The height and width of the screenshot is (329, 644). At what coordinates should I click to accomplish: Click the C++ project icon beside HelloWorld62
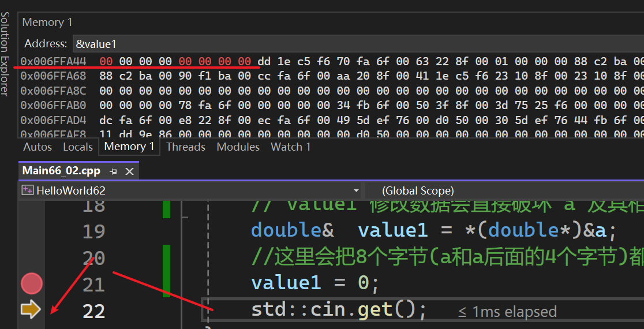coord(27,190)
